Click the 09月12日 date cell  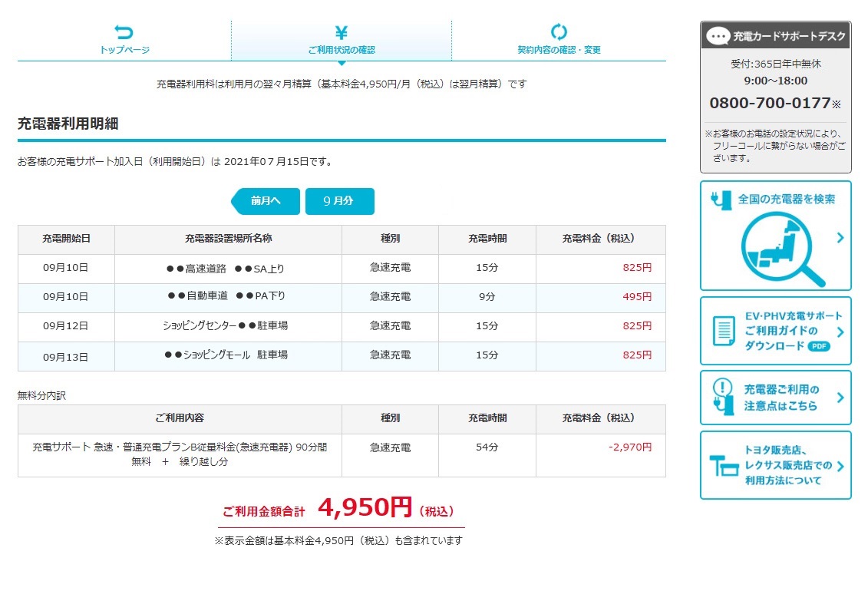coord(66,326)
